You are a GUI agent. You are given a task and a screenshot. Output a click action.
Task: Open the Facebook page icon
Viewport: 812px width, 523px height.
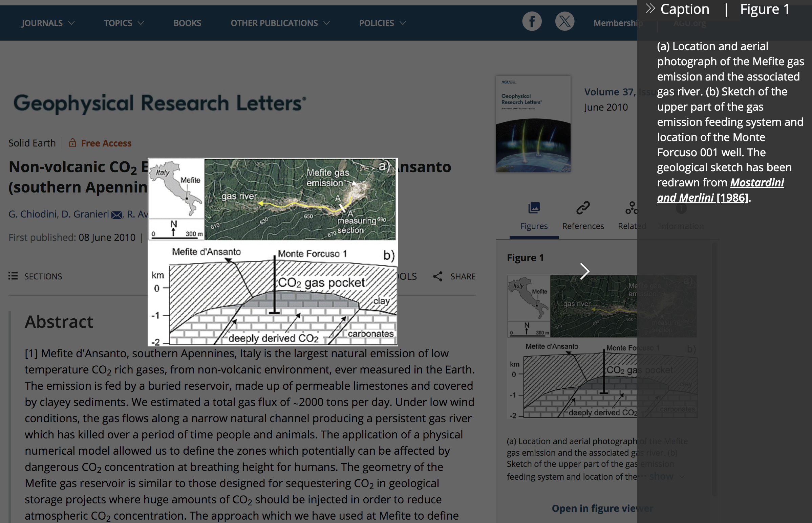click(532, 22)
